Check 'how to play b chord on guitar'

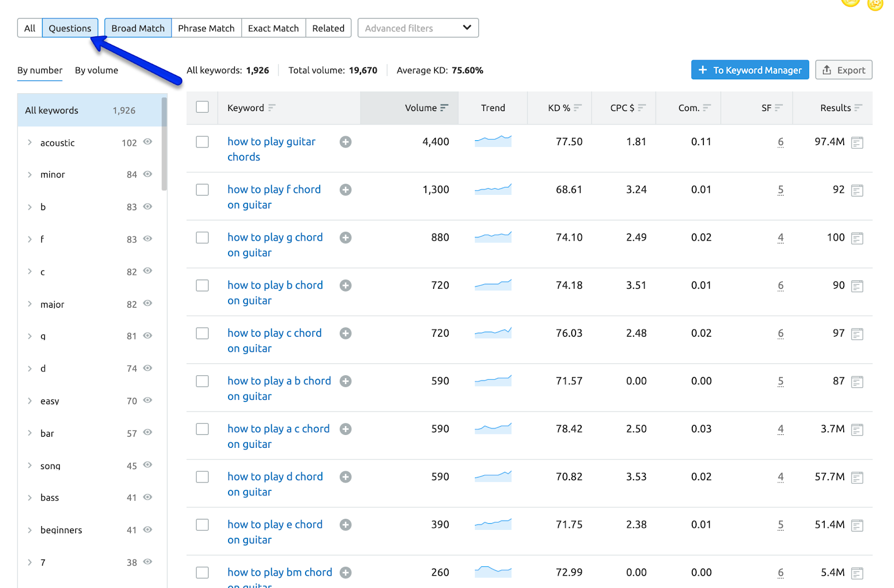click(x=202, y=285)
